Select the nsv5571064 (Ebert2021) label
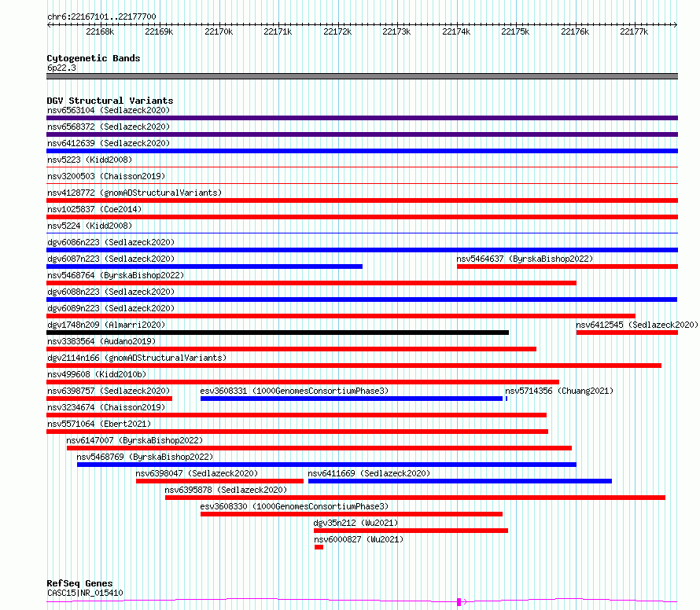Screen dimensions: 700x610 pyautogui.click(x=99, y=424)
